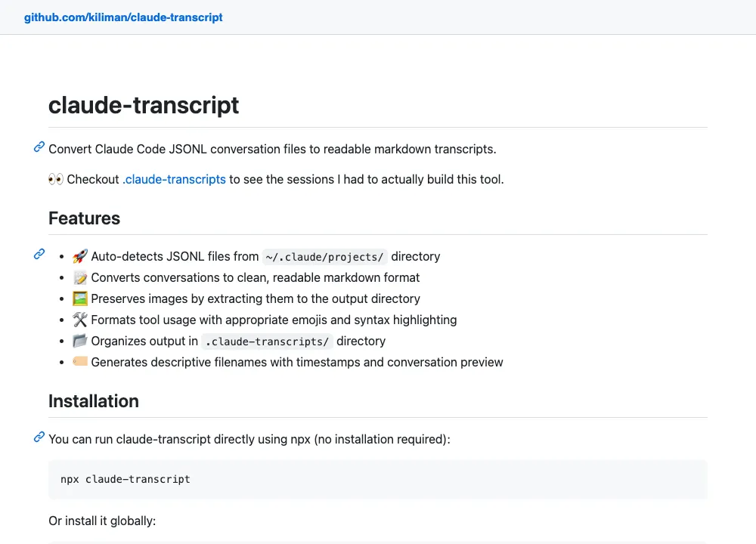Click the rocket emoji in features list
The image size is (756, 544).
click(80, 256)
